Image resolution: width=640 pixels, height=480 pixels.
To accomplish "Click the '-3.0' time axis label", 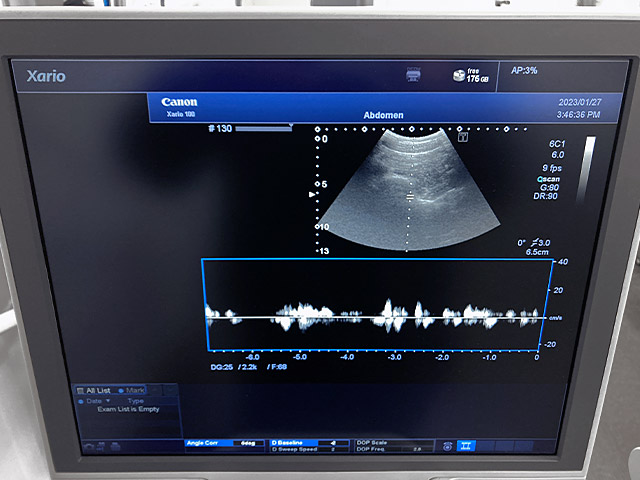I will pyautogui.click(x=395, y=357).
